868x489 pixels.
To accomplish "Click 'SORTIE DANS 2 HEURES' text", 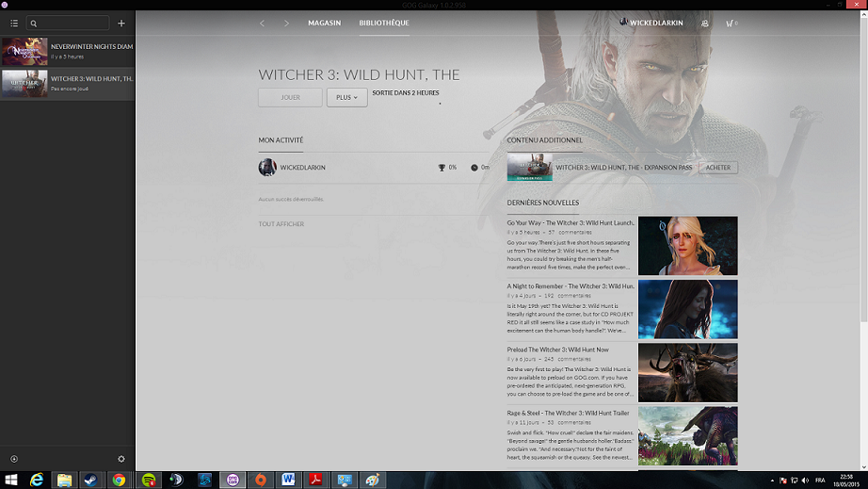I will pyautogui.click(x=406, y=93).
